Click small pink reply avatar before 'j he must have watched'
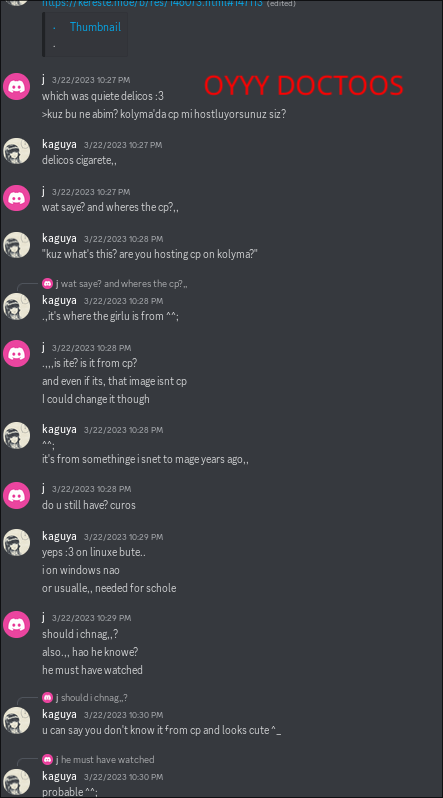This screenshot has height=798, width=443. (x=47, y=760)
